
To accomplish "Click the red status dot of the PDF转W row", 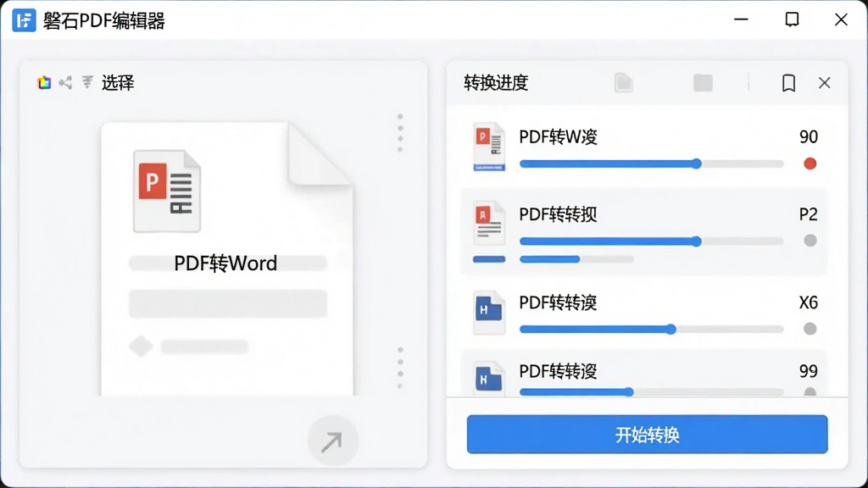I will point(810,164).
